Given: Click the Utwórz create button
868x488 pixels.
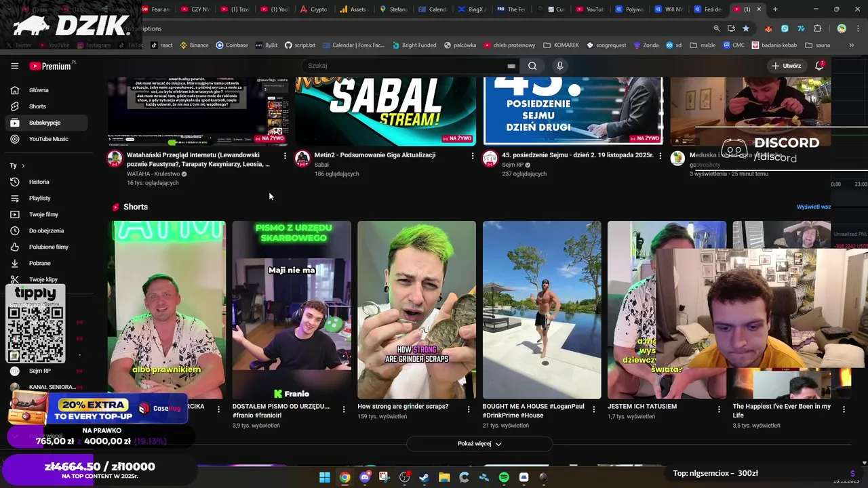Looking at the screenshot, I should tap(787, 66).
